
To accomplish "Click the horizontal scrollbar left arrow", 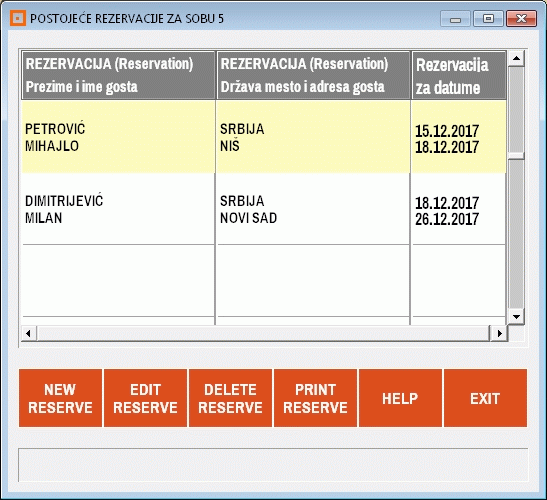I will [x=29, y=334].
